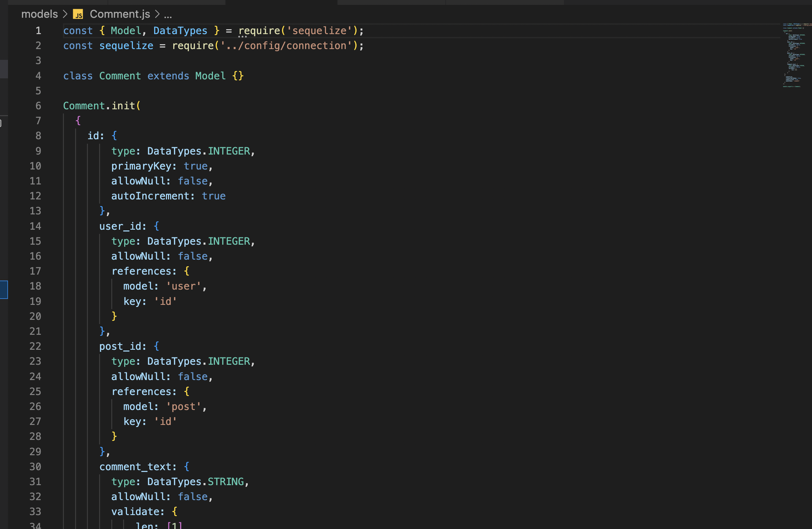This screenshot has height=529, width=812.
Task: Click validate on line 33
Action: (137, 511)
